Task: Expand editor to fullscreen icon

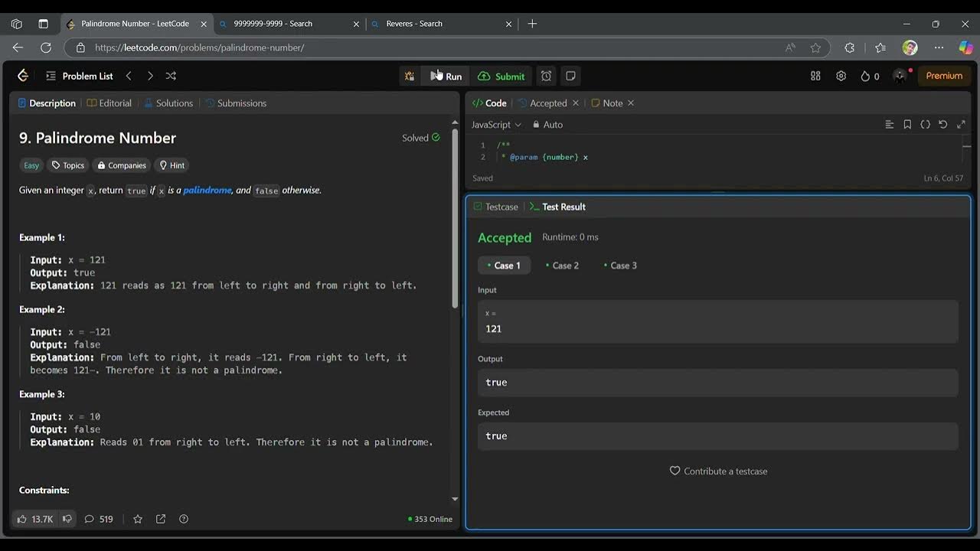Action: 961,124
